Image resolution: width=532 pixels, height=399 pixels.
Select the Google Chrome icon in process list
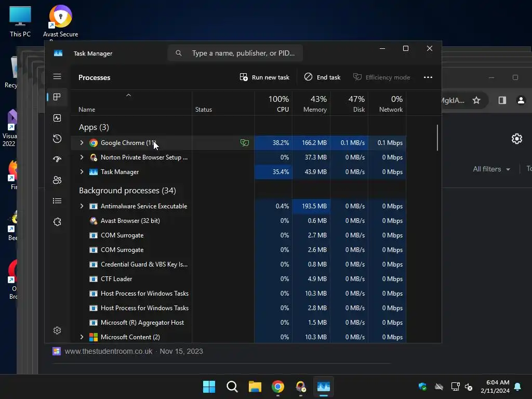[94, 143]
